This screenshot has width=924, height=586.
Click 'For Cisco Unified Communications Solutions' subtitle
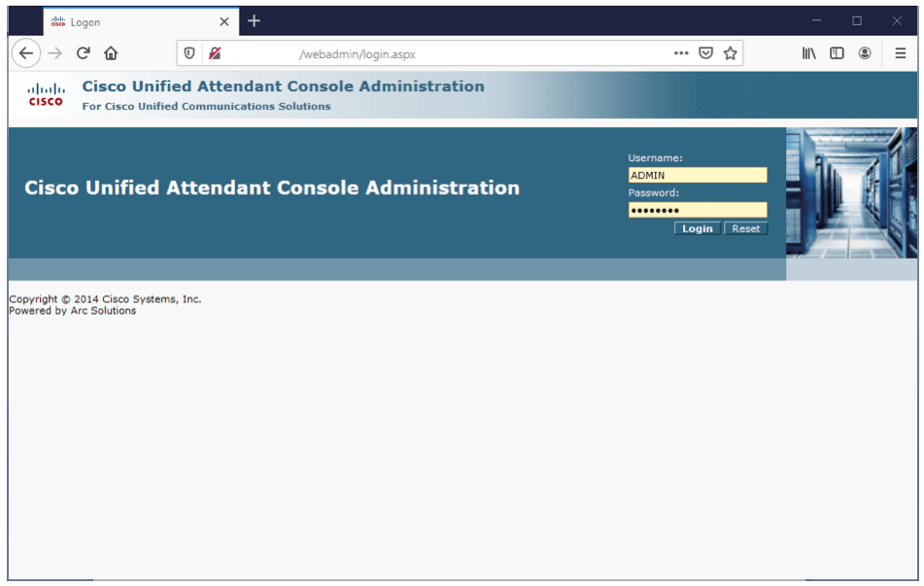pyautogui.click(x=206, y=106)
